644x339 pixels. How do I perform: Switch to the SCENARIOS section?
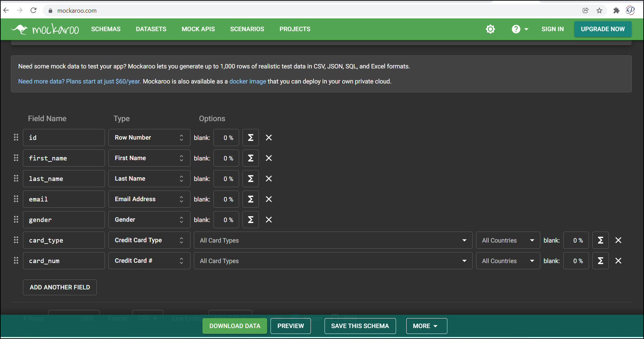pyautogui.click(x=247, y=29)
